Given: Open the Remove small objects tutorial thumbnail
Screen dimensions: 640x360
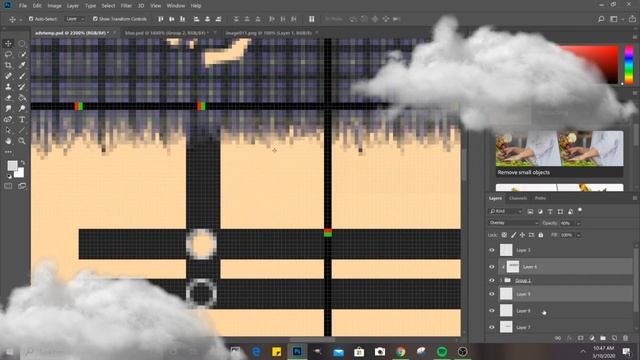Looking at the screenshot, I should click(x=560, y=153).
